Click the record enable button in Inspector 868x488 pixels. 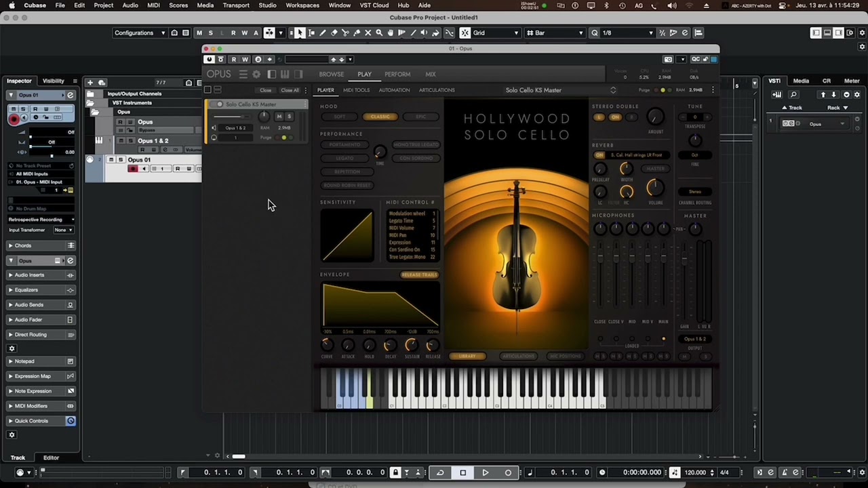click(x=14, y=119)
